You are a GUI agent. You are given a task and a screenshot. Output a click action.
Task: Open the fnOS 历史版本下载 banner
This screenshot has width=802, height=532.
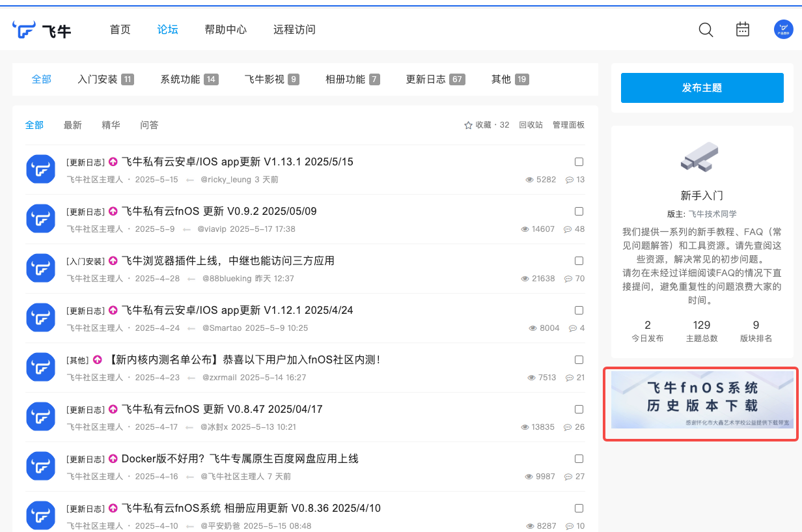pyautogui.click(x=702, y=399)
